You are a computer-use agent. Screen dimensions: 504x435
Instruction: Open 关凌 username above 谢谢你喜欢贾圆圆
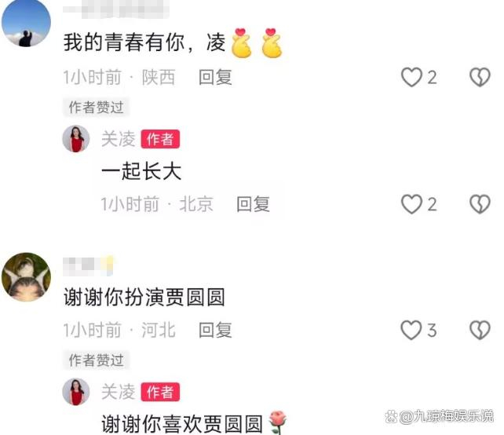pos(119,392)
